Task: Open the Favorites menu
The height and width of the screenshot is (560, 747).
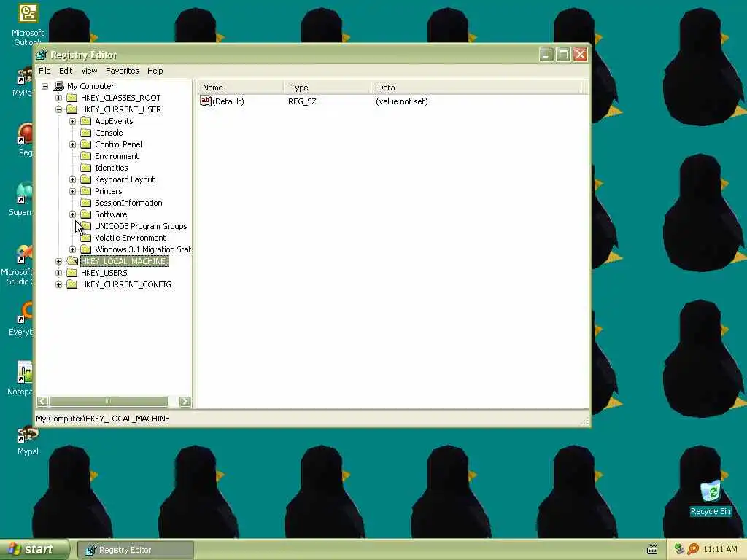Action: click(123, 71)
